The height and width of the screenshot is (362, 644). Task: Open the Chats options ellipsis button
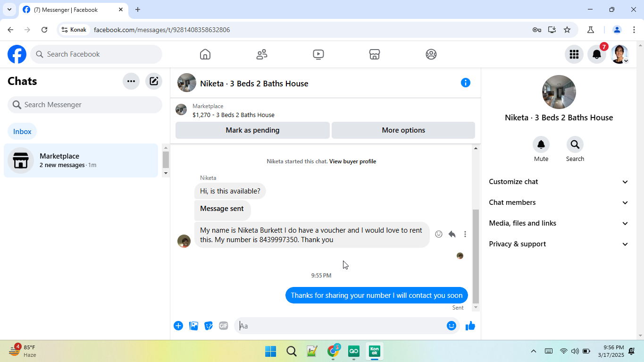131,81
